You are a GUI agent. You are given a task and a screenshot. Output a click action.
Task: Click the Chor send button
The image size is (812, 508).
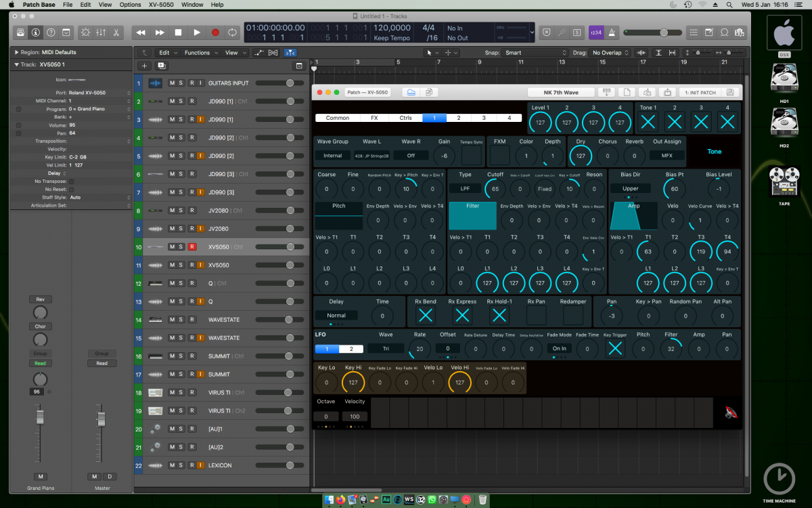(40, 326)
